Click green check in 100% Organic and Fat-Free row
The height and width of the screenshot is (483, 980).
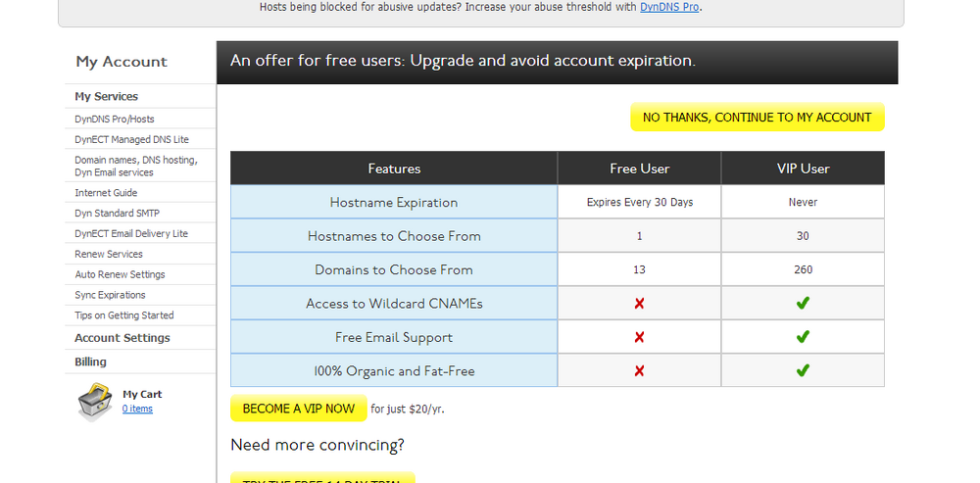click(x=803, y=371)
